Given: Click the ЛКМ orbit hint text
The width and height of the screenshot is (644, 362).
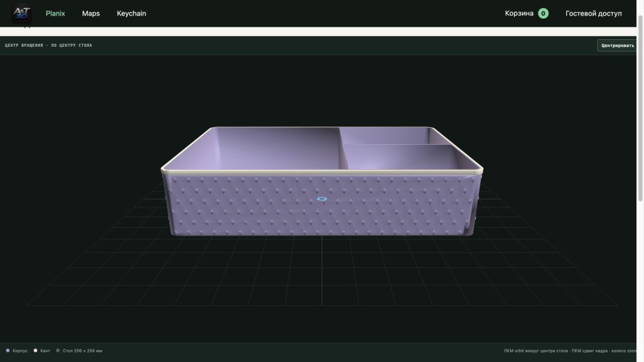Looking at the screenshot, I should pos(570,351).
